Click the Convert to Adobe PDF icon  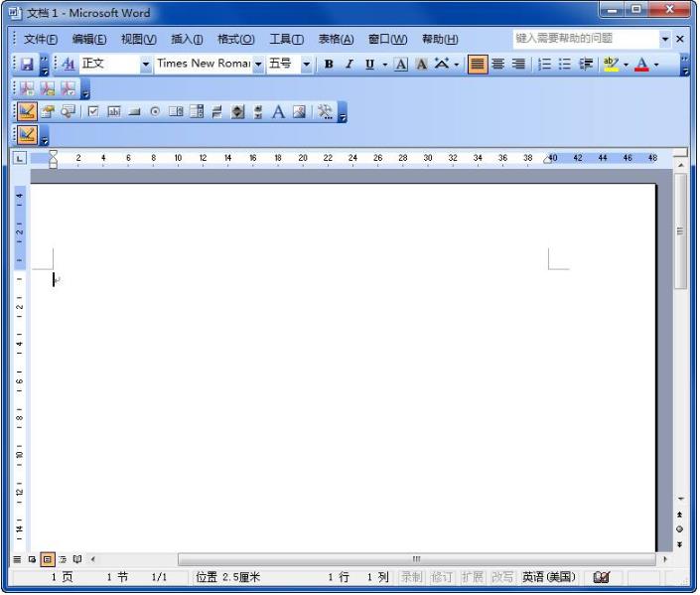coord(27,88)
